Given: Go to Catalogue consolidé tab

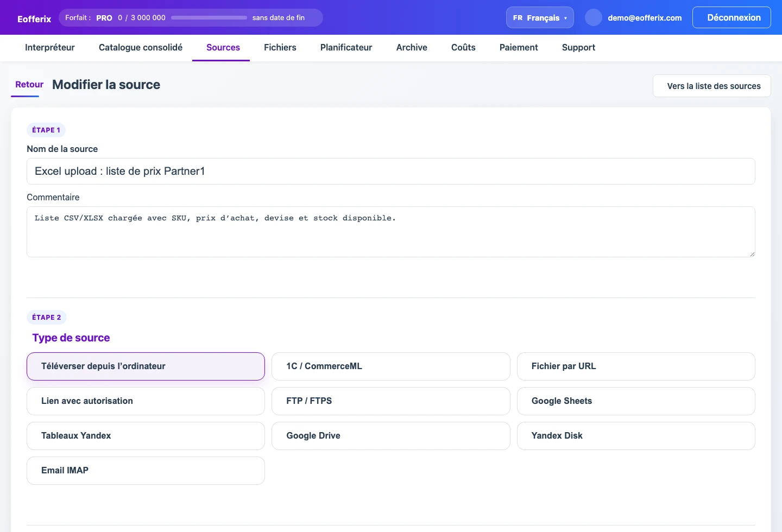Looking at the screenshot, I should [x=141, y=47].
